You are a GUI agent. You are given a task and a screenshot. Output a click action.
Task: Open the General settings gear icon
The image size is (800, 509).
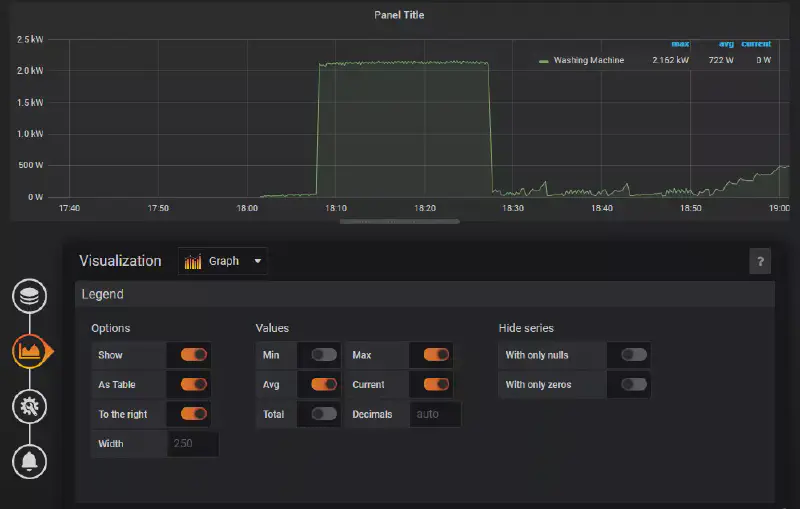(29, 405)
